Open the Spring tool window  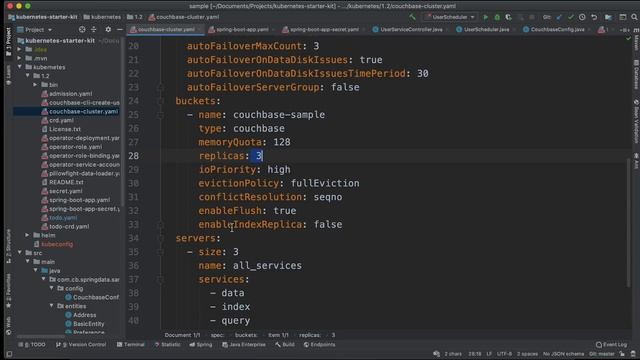200,344
